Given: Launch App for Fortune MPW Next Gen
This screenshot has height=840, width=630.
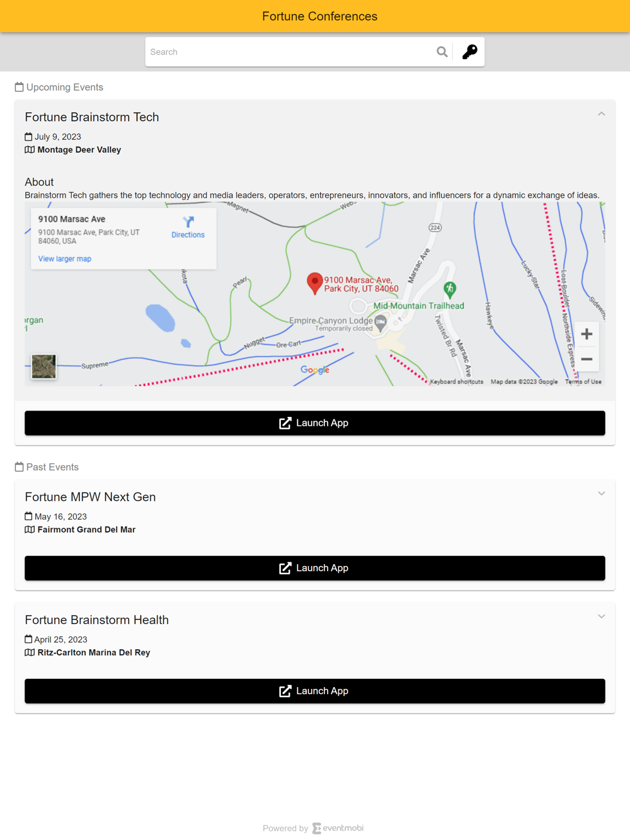Looking at the screenshot, I should click(x=315, y=568).
